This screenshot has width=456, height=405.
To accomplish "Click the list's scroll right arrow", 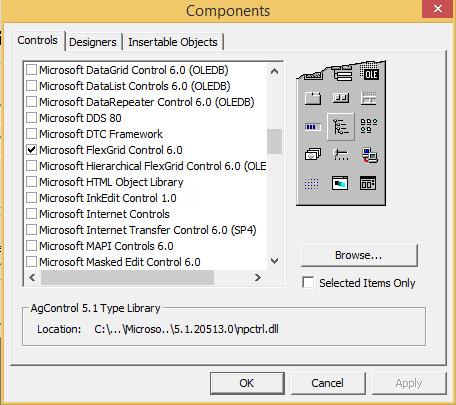I will coord(258,277).
